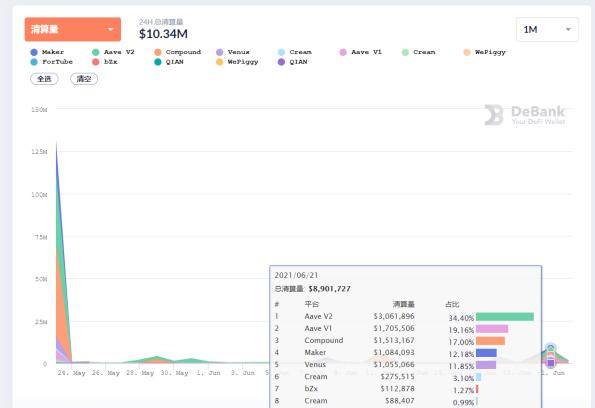Click the highlighted data point near 21. Jun
Screen dimensions: 595x408
pos(551,348)
